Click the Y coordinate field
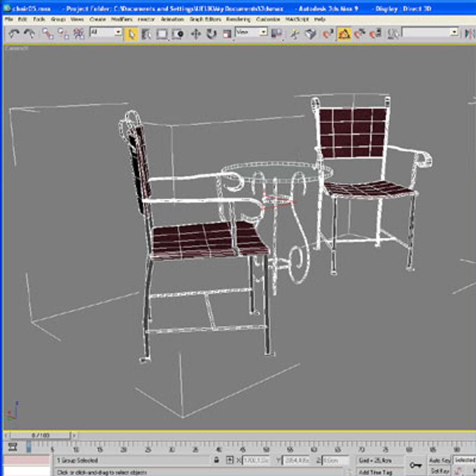 (296, 461)
